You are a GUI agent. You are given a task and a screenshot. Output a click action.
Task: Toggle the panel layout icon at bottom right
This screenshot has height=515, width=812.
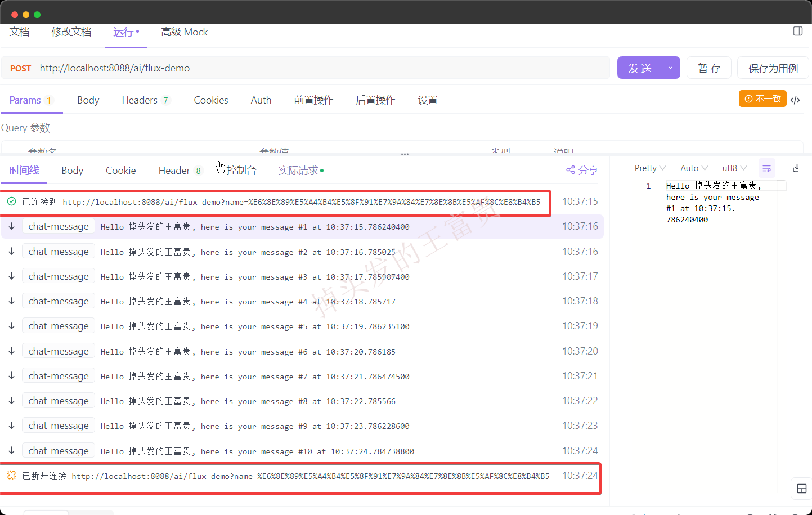click(x=801, y=489)
